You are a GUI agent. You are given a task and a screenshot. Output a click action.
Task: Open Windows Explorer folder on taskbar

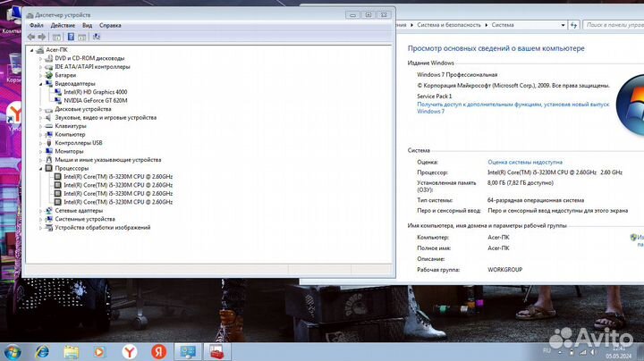pos(71,352)
